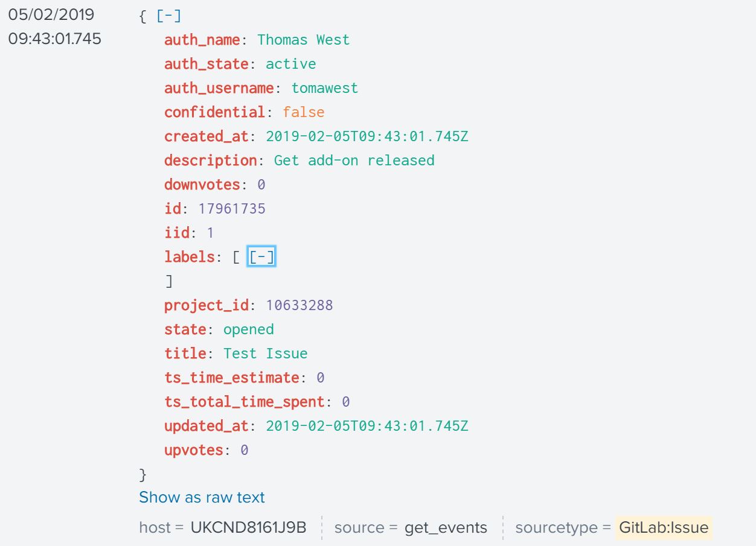Select source value get_events
756x546 pixels.
click(x=446, y=528)
